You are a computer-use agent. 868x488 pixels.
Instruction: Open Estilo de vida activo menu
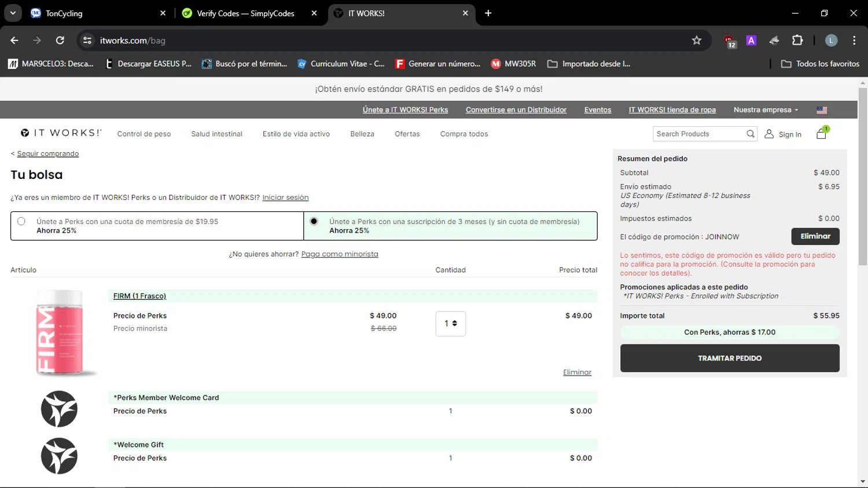click(296, 134)
